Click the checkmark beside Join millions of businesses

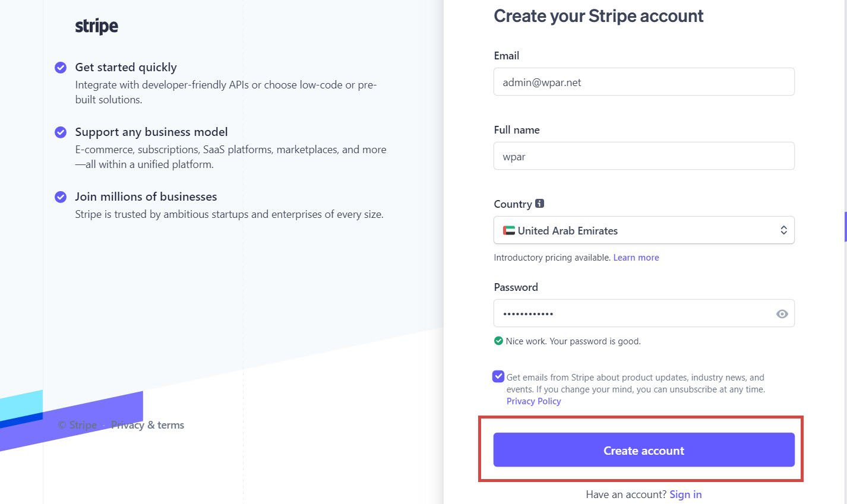[61, 196]
